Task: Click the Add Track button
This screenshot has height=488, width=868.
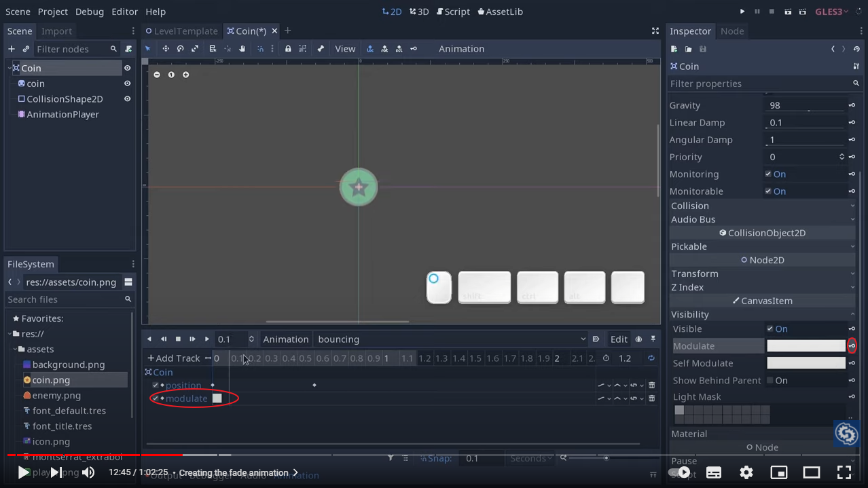Action: coord(174,358)
